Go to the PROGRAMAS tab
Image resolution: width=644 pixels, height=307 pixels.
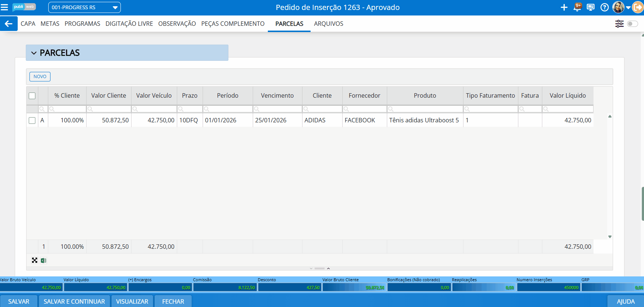click(82, 24)
